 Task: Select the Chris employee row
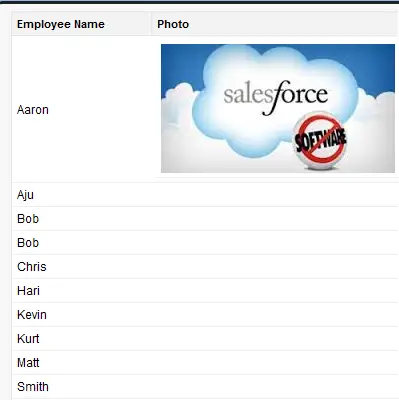point(205,267)
